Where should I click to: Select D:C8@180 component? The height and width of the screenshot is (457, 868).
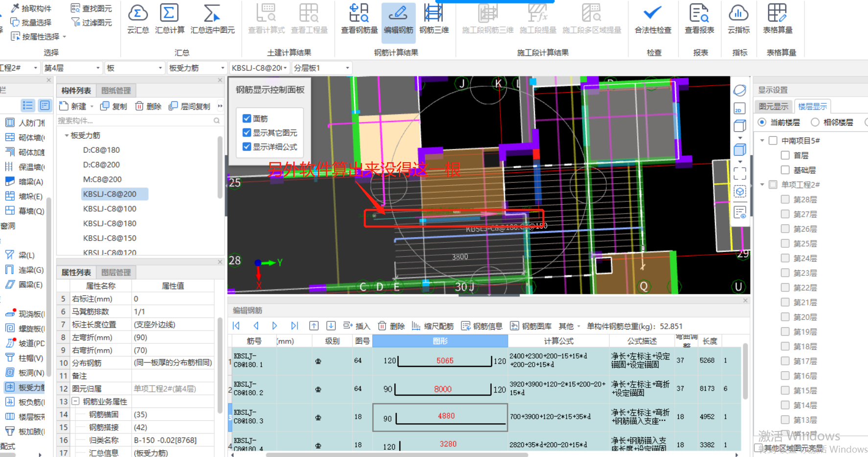click(101, 150)
